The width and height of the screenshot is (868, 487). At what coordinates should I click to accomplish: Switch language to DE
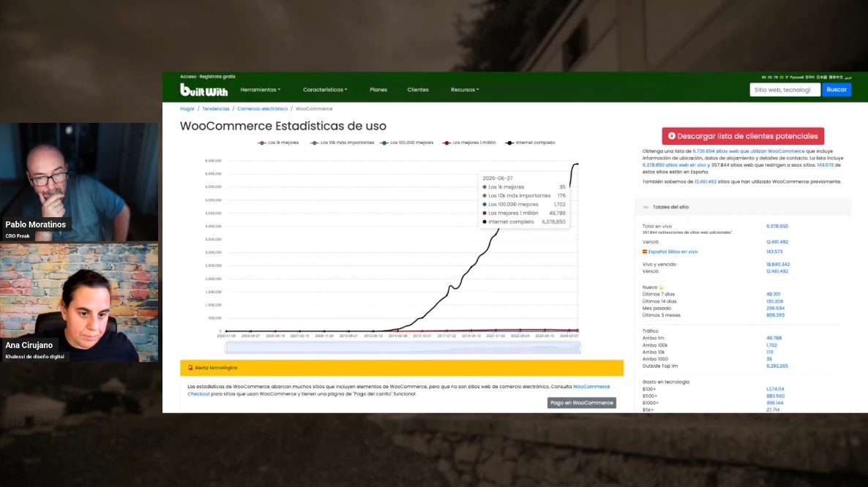pyautogui.click(x=769, y=78)
